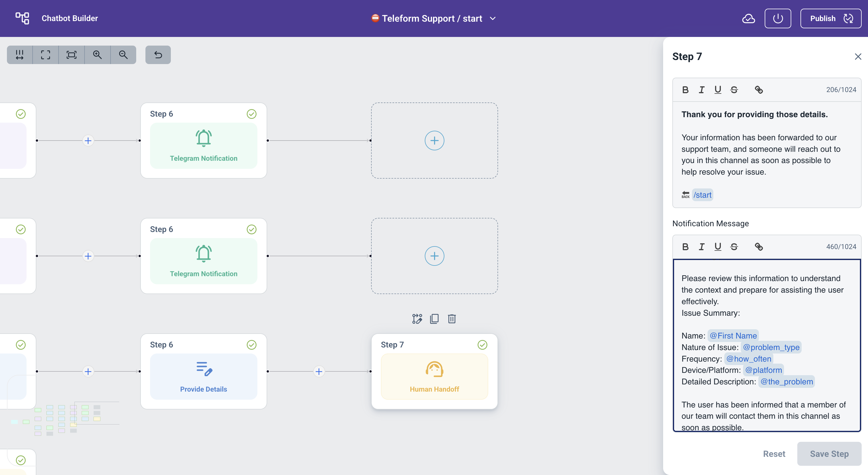Apply bold in the top message editor
The height and width of the screenshot is (475, 868).
click(685, 90)
